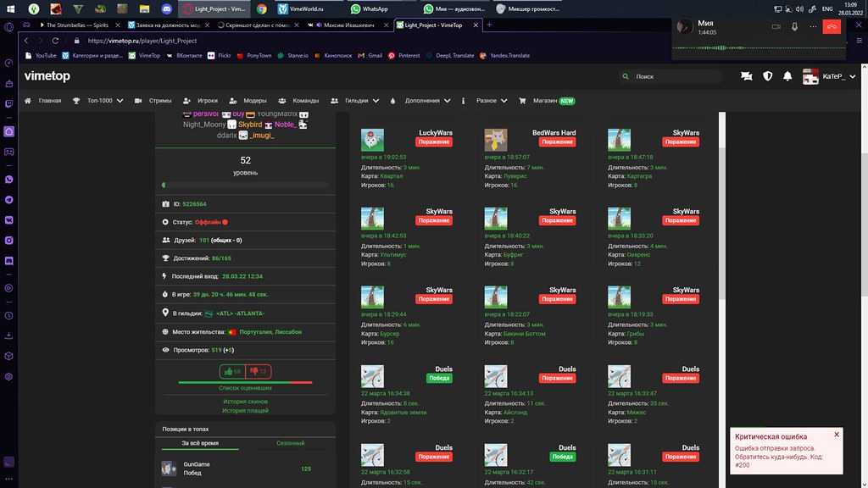
Task: Open WhatsApp in the browser sidebar
Action: tap(8, 180)
